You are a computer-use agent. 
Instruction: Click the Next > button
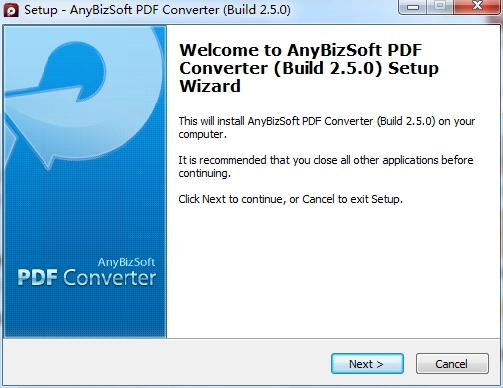click(x=367, y=364)
